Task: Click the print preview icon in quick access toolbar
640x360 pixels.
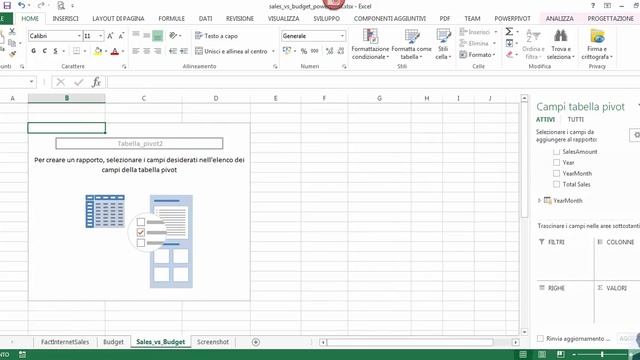Action: (x=61, y=5)
